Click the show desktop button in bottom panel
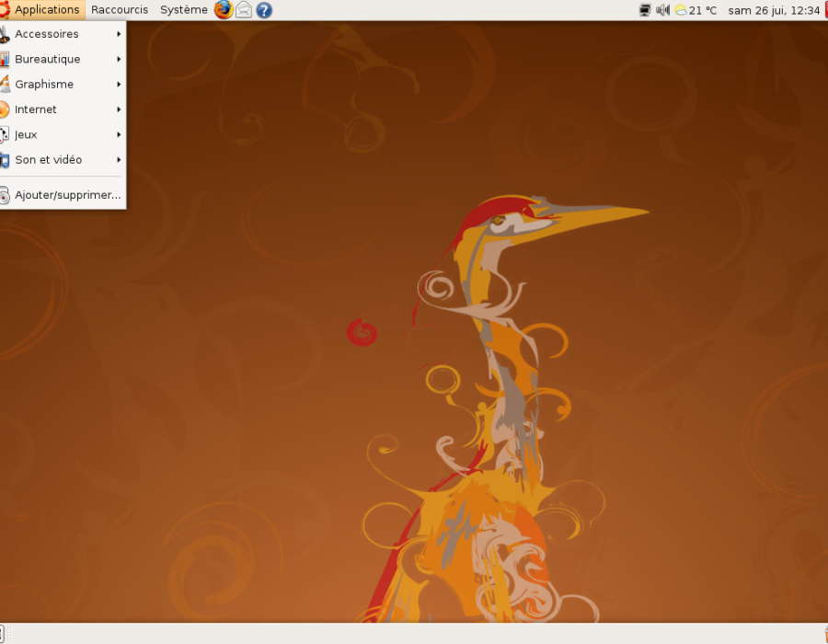This screenshot has width=828, height=644. pyautogui.click(x=2, y=634)
